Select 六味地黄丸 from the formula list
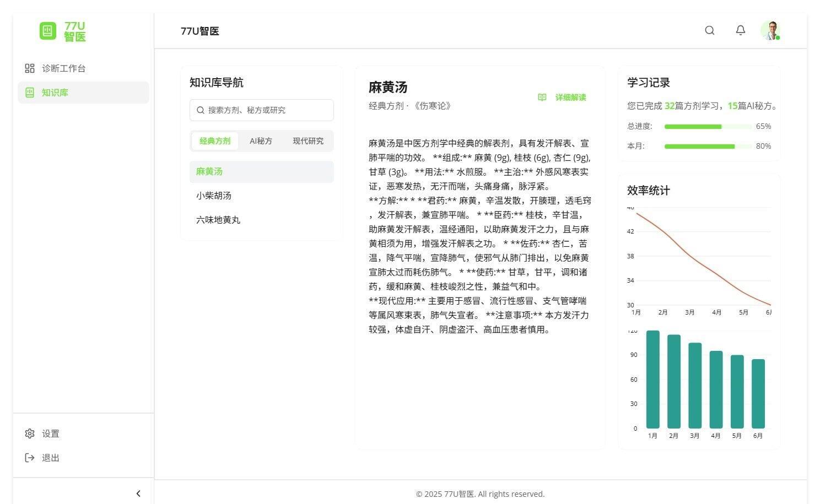820x504 pixels. tap(218, 220)
